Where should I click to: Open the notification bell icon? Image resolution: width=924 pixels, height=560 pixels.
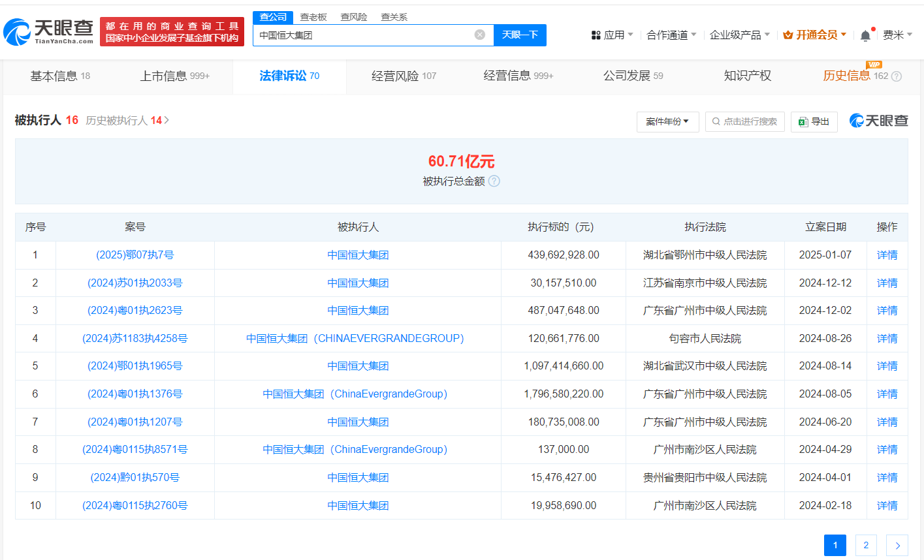(865, 35)
